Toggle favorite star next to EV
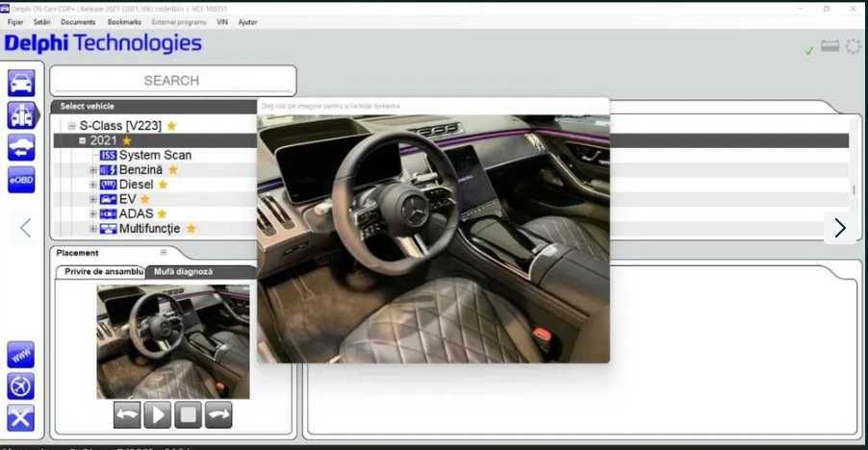The width and height of the screenshot is (868, 450). (x=145, y=199)
